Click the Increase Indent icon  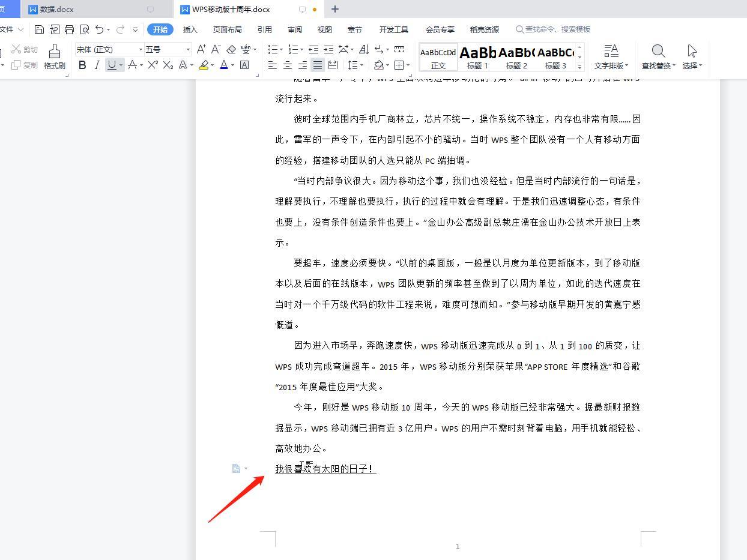pyautogui.click(x=328, y=49)
